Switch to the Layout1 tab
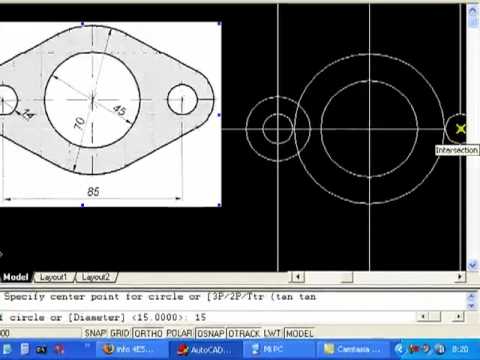This screenshot has height=360, width=480. [53, 277]
